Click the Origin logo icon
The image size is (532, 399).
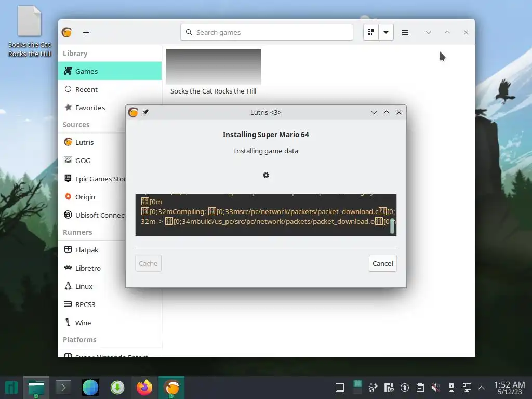[x=68, y=196]
